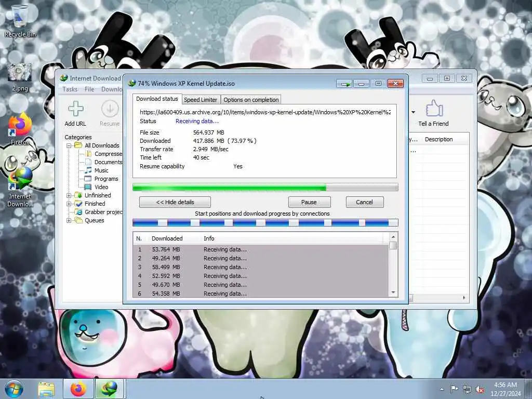Click IDM taskbar button
532x399 pixels.
(x=109, y=389)
